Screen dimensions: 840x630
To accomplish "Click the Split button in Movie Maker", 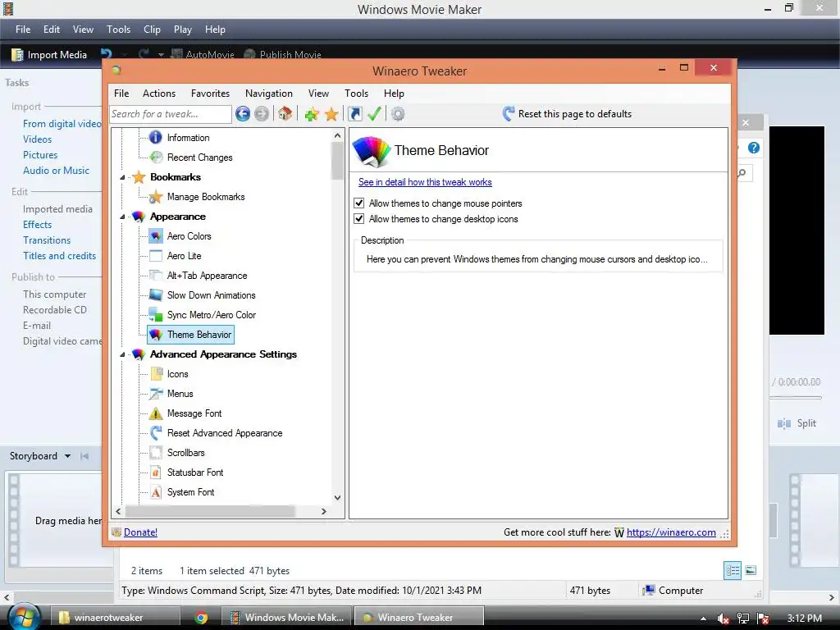I will pos(797,423).
